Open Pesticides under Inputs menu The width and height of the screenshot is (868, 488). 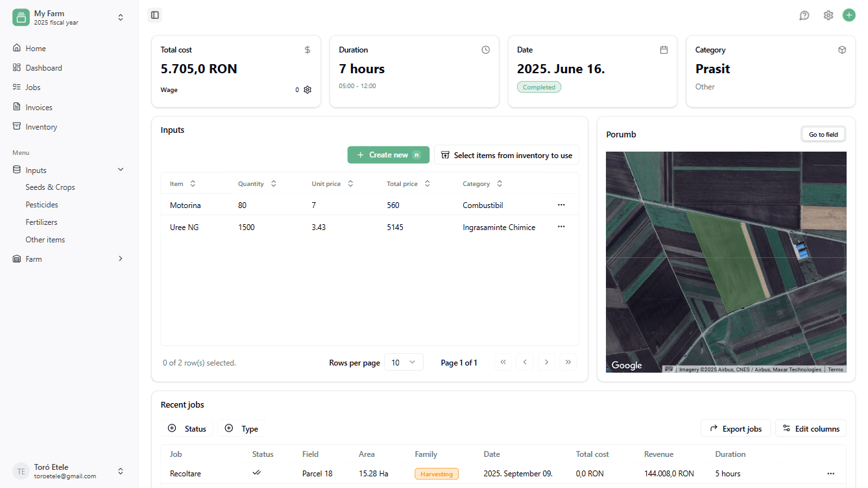42,205
